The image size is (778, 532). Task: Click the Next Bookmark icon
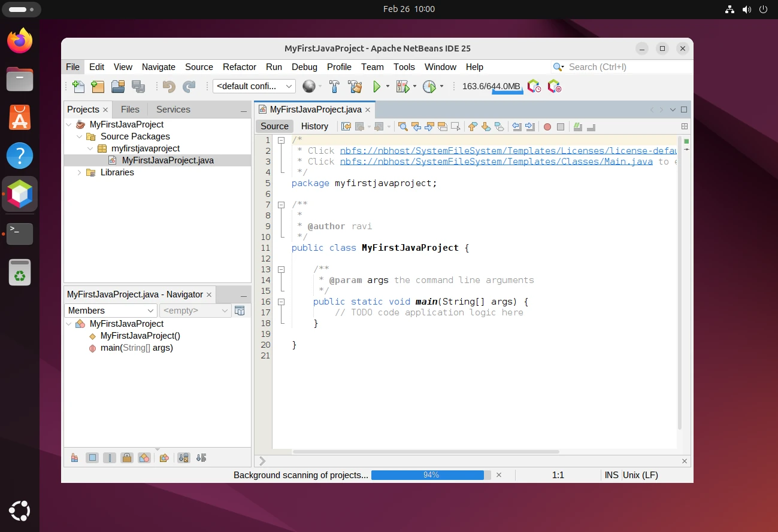click(486, 126)
